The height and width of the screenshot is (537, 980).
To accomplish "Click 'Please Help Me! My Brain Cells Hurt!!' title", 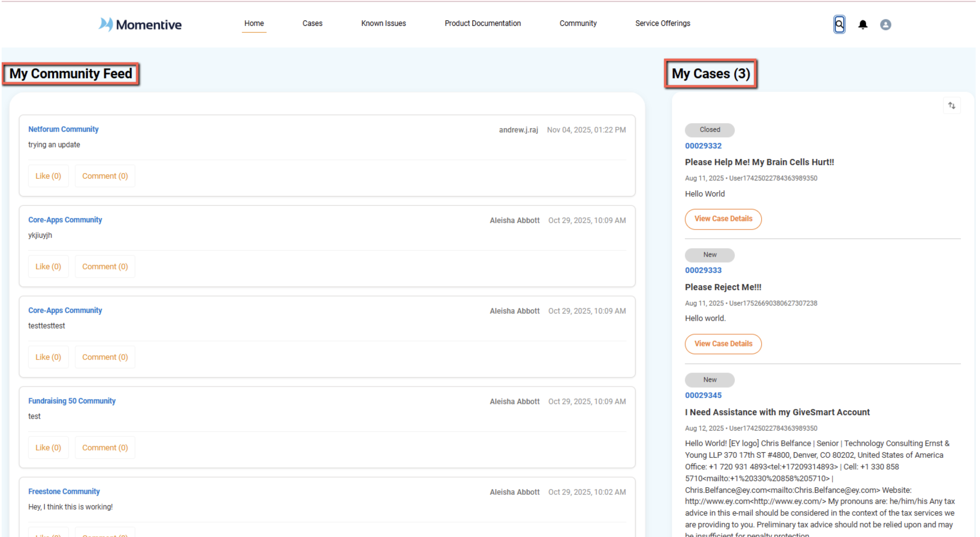I will (x=759, y=162).
